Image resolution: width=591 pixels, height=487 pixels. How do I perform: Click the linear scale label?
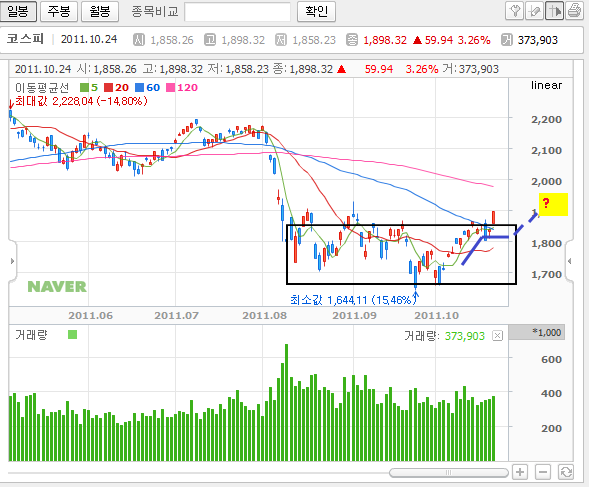click(546, 85)
